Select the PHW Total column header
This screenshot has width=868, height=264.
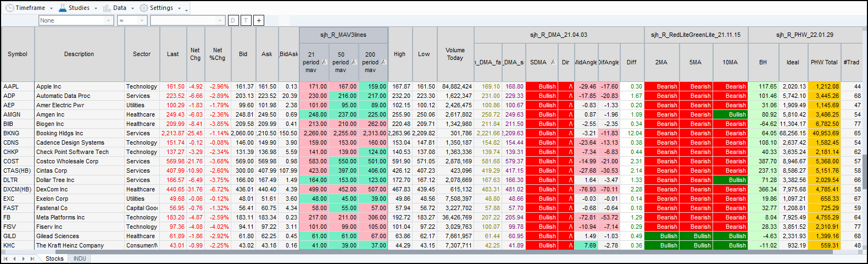tap(825, 62)
